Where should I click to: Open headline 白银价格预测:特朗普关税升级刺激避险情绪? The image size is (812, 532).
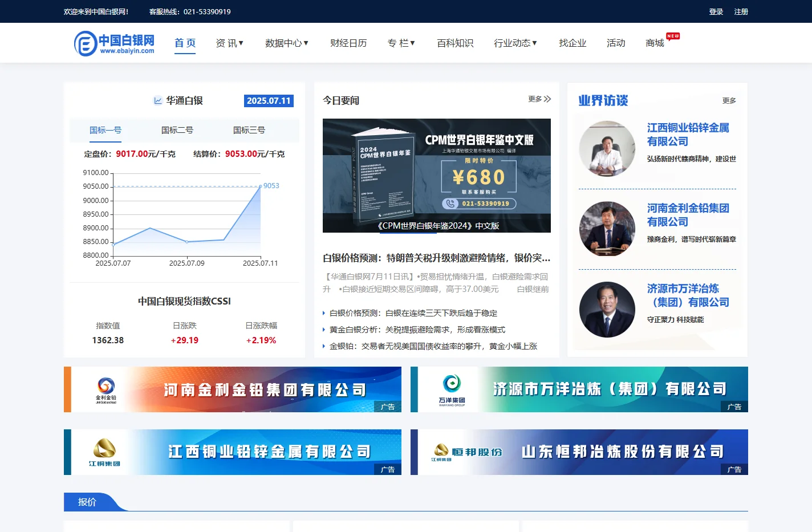coord(437,258)
